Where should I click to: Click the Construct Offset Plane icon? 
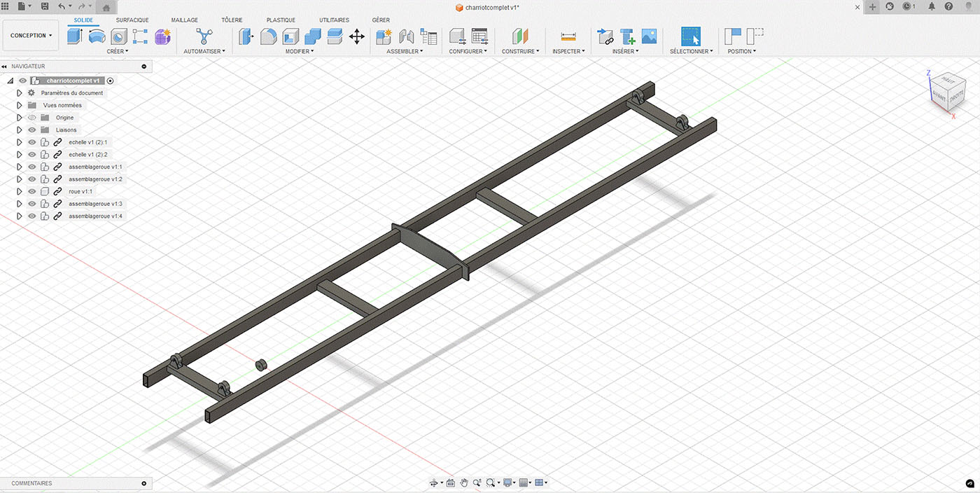519,36
